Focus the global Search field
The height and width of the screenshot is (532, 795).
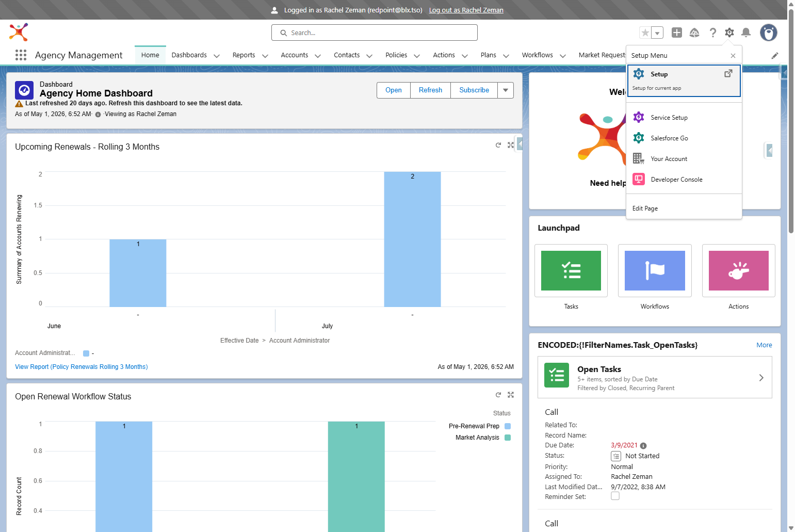click(375, 33)
